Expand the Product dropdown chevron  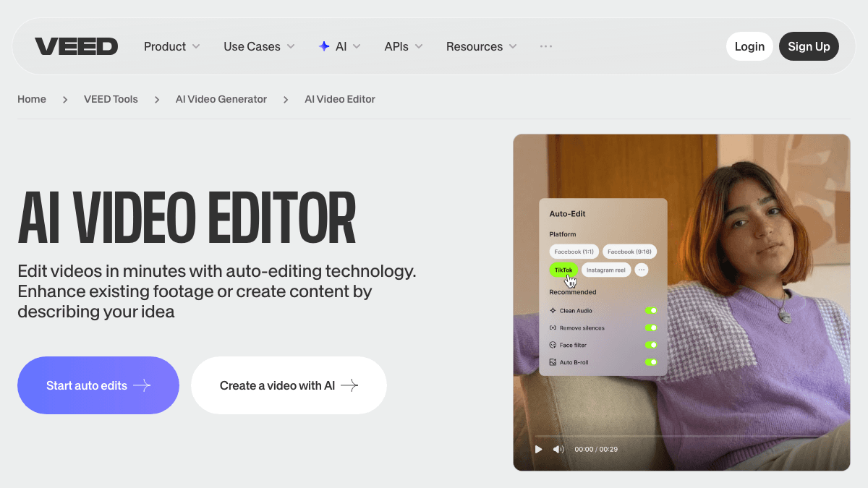(196, 46)
